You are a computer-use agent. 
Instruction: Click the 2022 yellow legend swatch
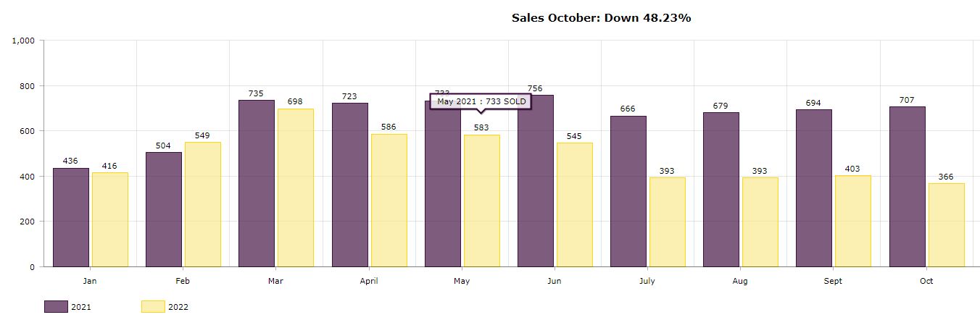[153, 307]
